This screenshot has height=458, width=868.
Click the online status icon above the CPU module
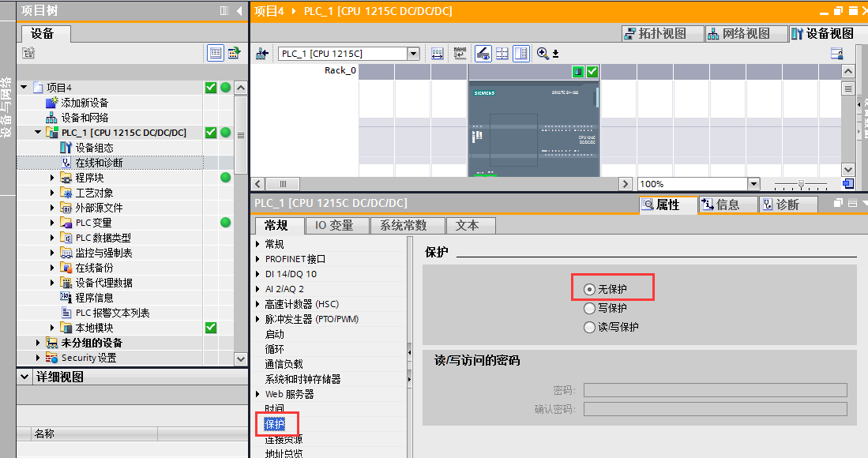pos(578,71)
